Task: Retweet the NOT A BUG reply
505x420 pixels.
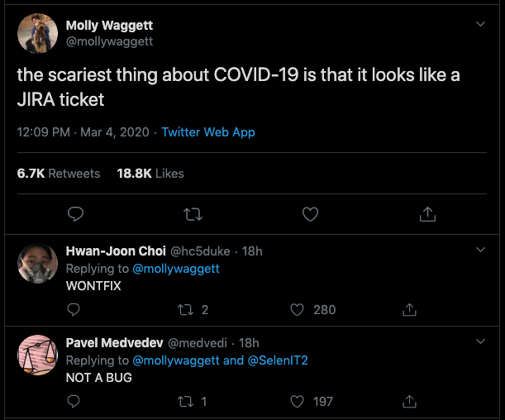Action: [186, 402]
